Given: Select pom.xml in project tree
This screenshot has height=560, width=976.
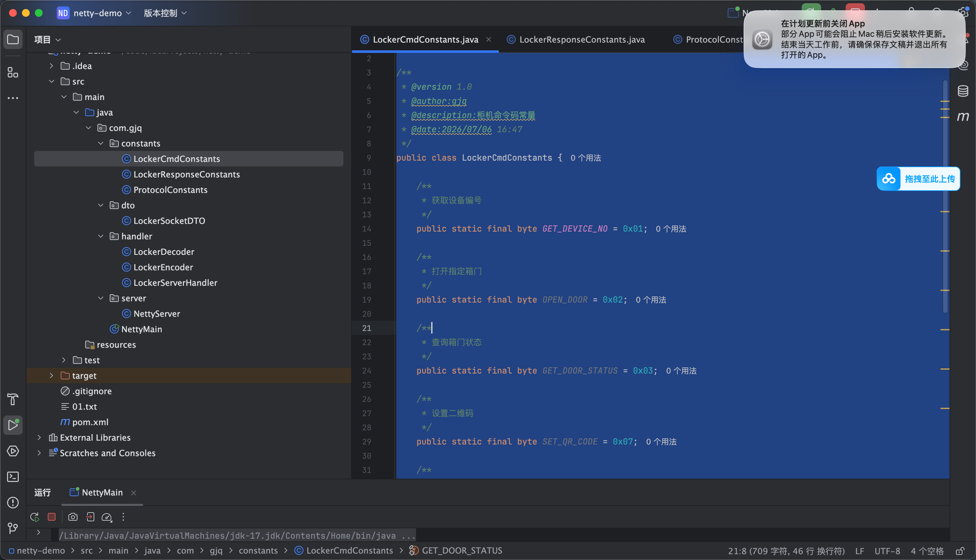Looking at the screenshot, I should (x=90, y=422).
